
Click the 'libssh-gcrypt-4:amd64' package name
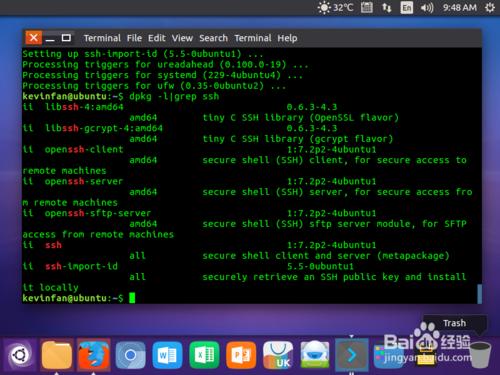(x=104, y=128)
